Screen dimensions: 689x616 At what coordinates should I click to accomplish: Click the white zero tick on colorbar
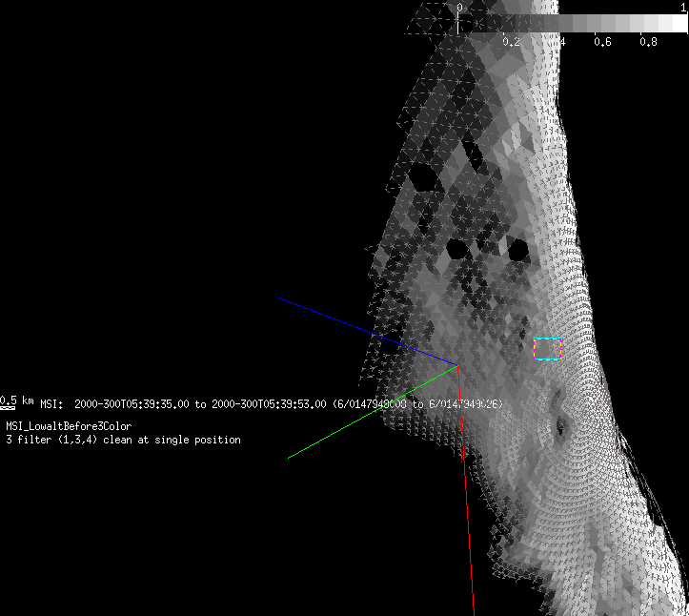coord(459,25)
